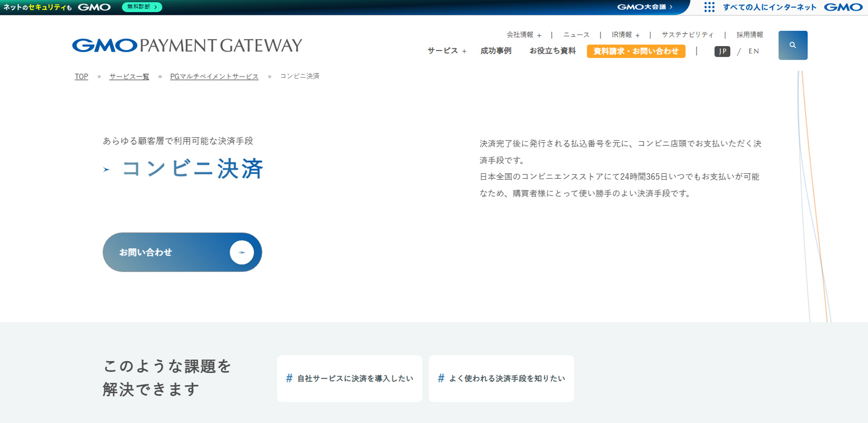Open the search magnifier button
The image size is (868, 423).
click(x=793, y=45)
